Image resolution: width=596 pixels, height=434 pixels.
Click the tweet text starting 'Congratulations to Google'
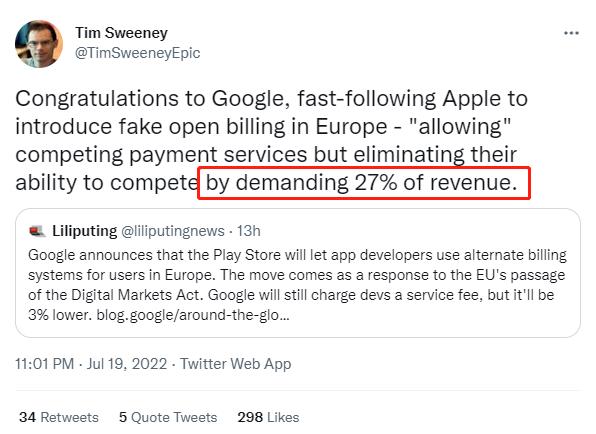click(x=271, y=141)
